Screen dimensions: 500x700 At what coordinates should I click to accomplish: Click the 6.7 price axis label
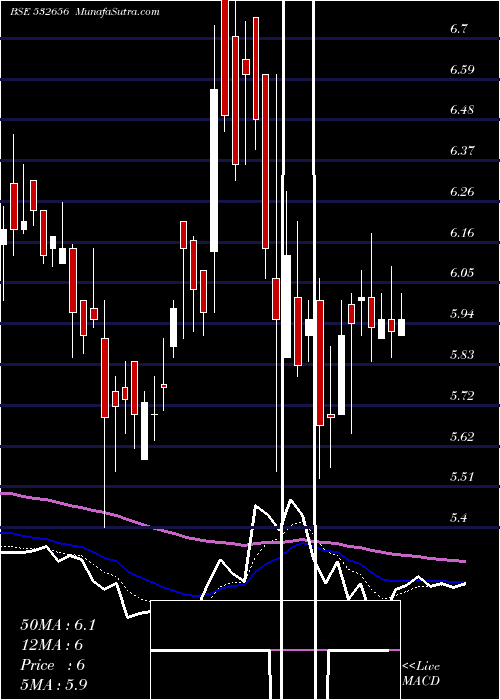point(459,29)
